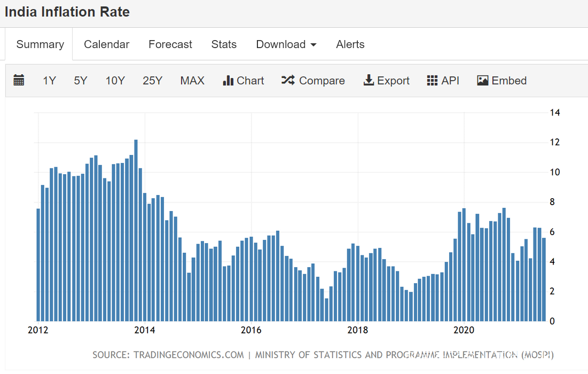Click the API grid icon
This screenshot has height=374, width=588.
(432, 81)
